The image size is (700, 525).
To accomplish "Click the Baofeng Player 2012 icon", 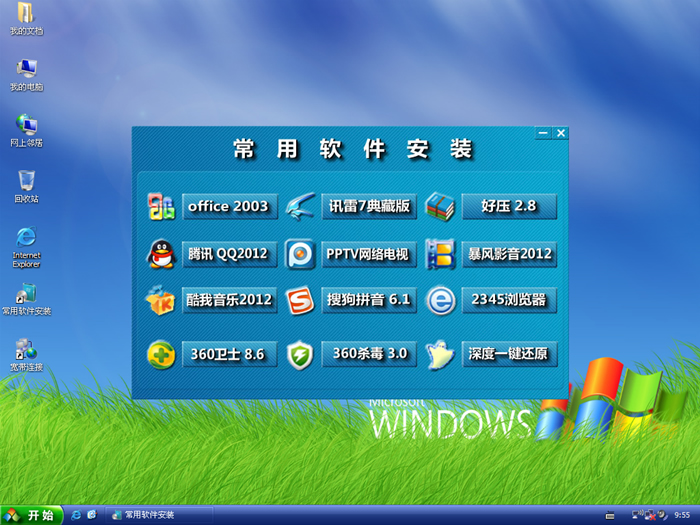I will click(x=440, y=254).
